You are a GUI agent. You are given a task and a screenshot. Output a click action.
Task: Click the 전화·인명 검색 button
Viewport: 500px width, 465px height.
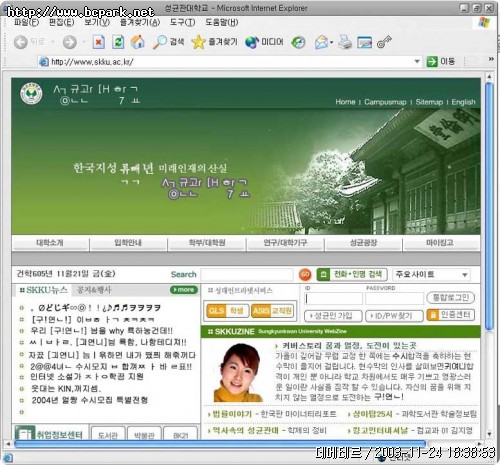pos(352,274)
